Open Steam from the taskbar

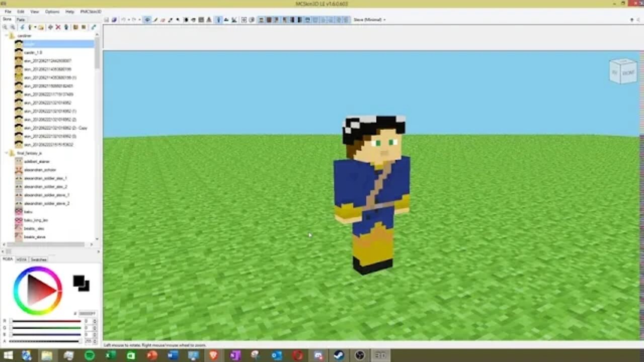[339, 355]
